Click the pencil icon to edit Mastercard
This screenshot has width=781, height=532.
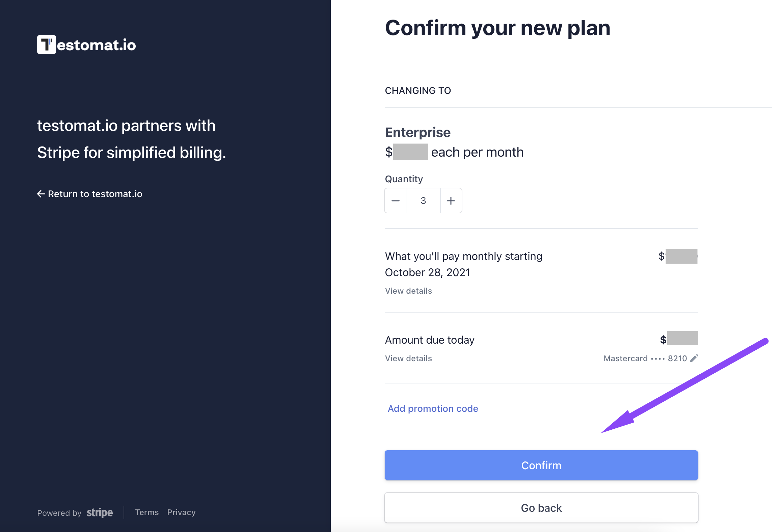pos(694,358)
